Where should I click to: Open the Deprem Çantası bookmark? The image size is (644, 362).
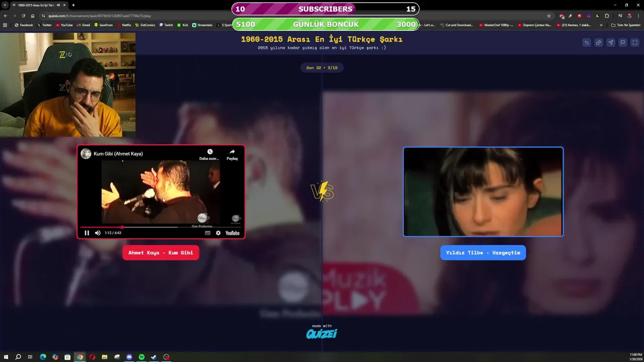point(534,25)
